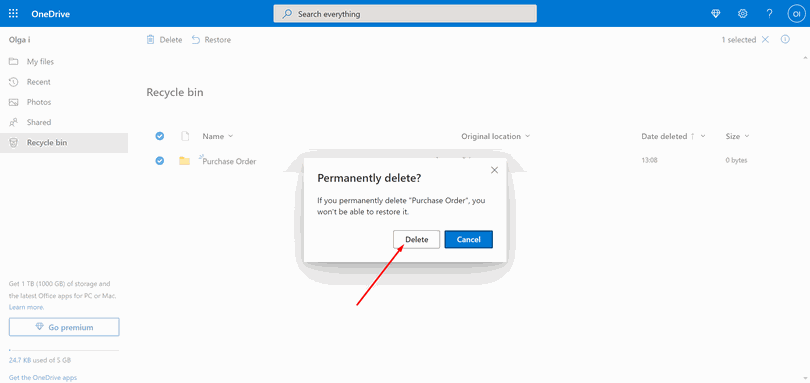Click the OneDrive title in the header
This screenshot has width=810, height=383.
point(50,14)
